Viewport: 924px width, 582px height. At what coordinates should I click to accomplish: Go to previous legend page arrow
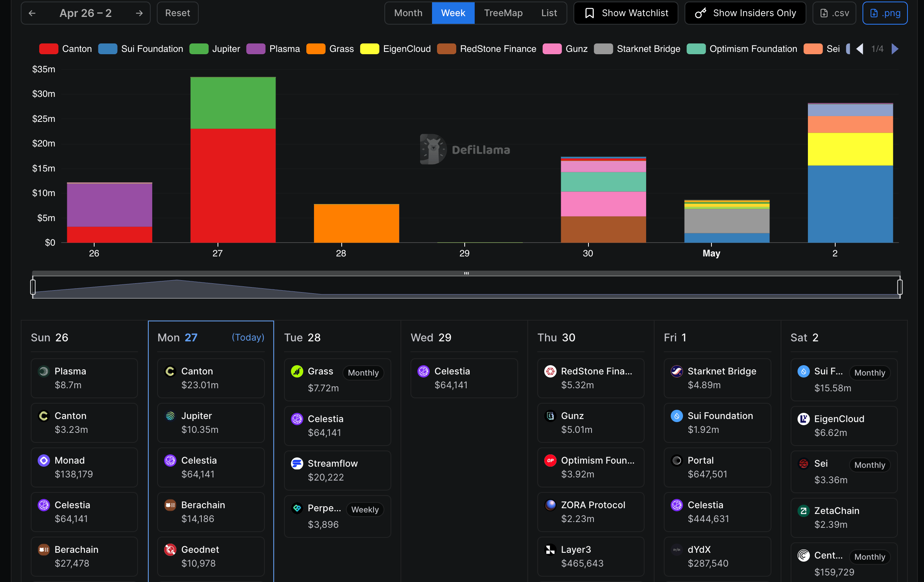[x=860, y=49]
